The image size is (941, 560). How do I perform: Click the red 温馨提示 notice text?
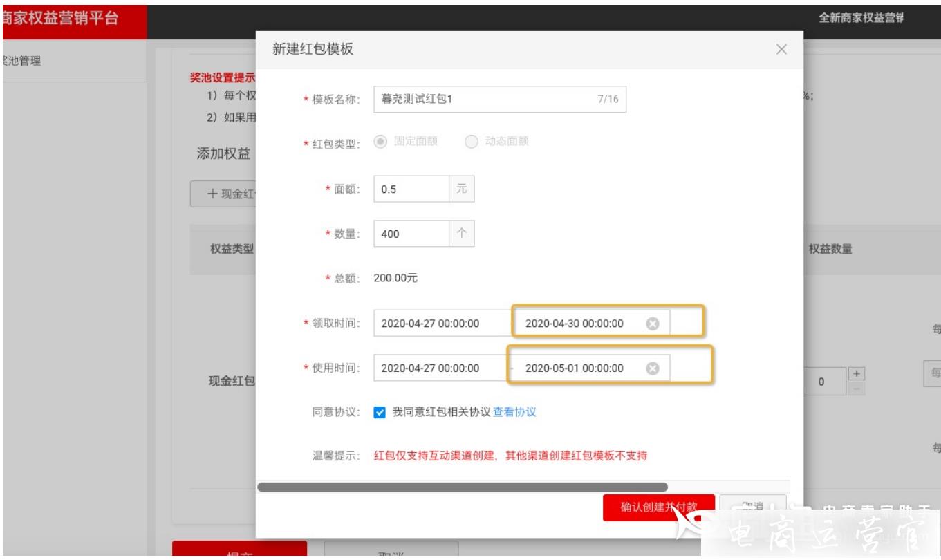(510, 456)
